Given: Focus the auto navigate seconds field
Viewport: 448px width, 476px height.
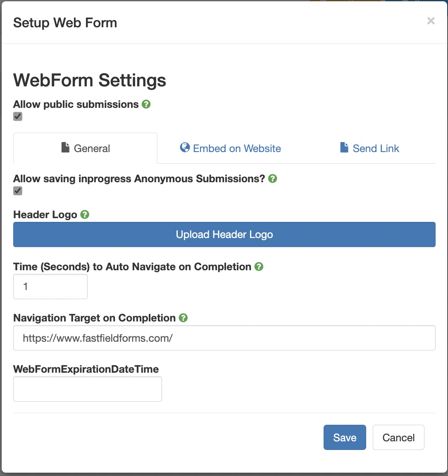Looking at the screenshot, I should coord(50,286).
